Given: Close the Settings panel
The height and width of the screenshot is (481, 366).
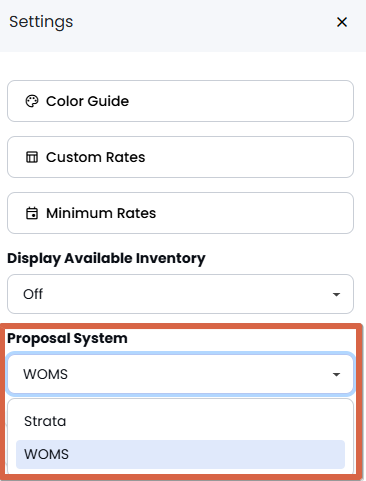Looking at the screenshot, I should point(342,22).
